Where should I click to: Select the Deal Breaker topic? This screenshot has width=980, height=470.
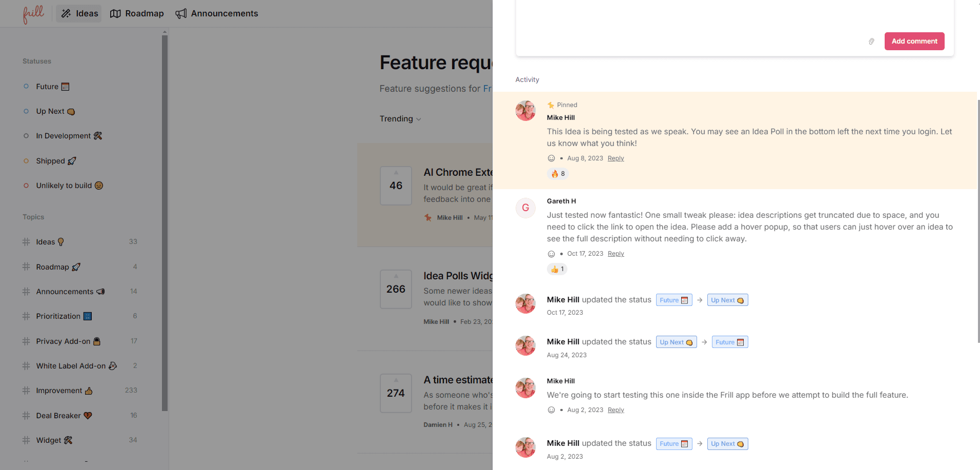tap(80, 415)
